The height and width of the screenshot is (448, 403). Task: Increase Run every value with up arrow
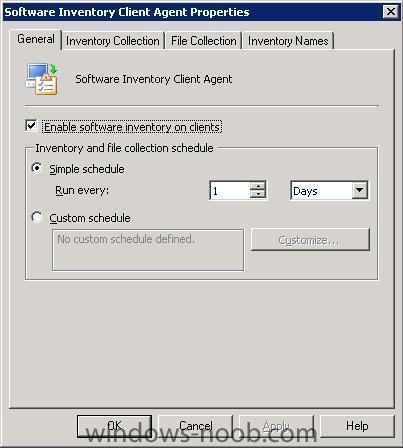258,186
